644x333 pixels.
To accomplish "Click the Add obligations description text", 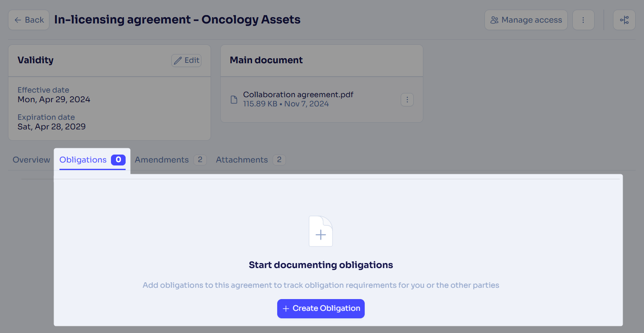I will [321, 285].
